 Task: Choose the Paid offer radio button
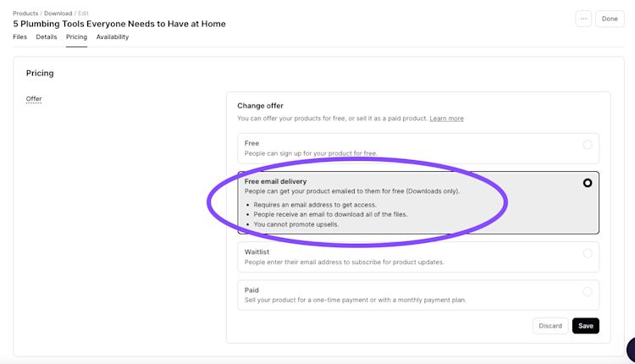pos(588,291)
